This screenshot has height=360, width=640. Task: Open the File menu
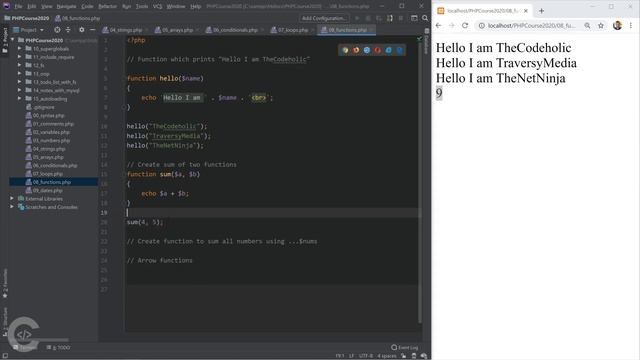pyautogui.click(x=18, y=6)
